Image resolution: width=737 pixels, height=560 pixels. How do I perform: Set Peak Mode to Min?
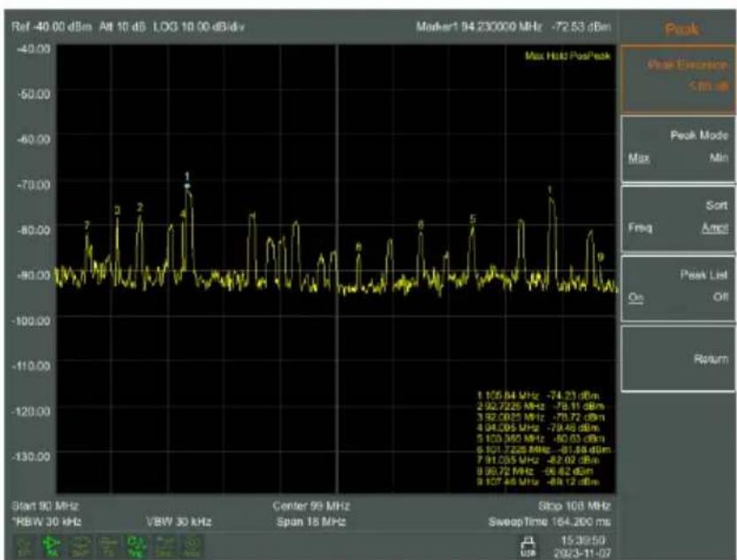pos(719,158)
